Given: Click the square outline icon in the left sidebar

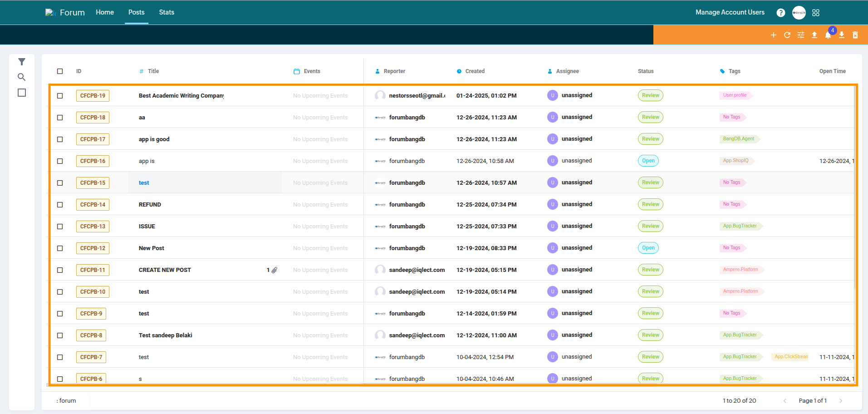Looking at the screenshot, I should (x=22, y=93).
